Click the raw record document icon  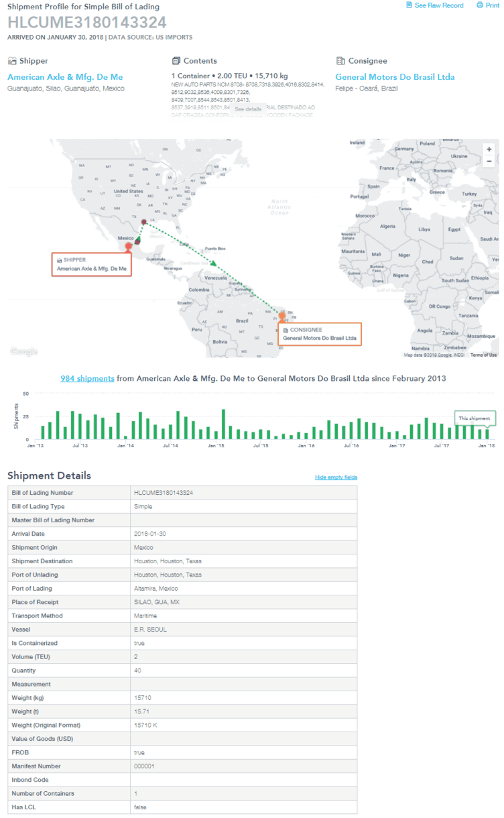coord(409,5)
